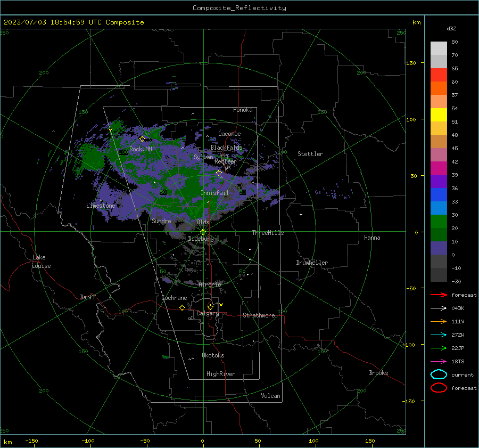Click the Drumheller town label
Viewport: 479px width, 448px height.
(x=312, y=263)
